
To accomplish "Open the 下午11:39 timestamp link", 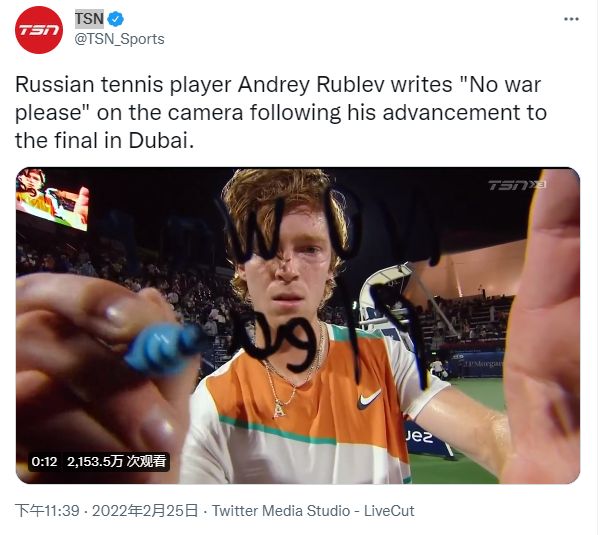I will click(48, 511).
